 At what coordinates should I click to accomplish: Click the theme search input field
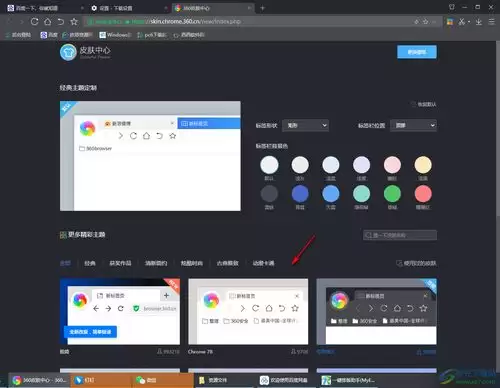point(400,235)
